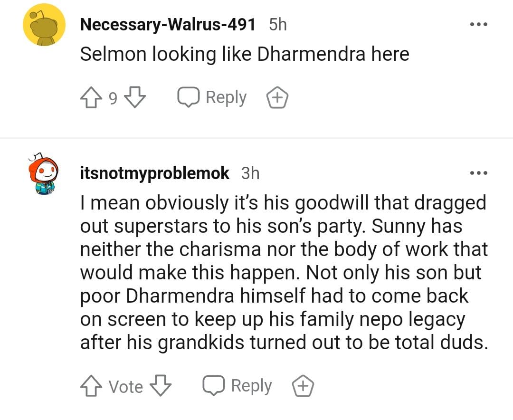Viewport: 513px width, 420px height.
Task: Open options menu for itsnotmyproblemok's comment
Action: click(x=478, y=173)
